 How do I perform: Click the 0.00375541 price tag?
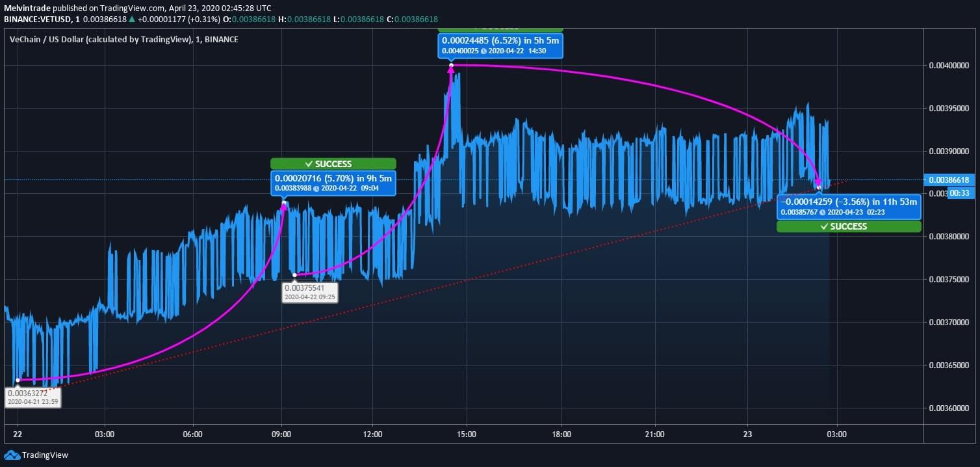[x=310, y=292]
